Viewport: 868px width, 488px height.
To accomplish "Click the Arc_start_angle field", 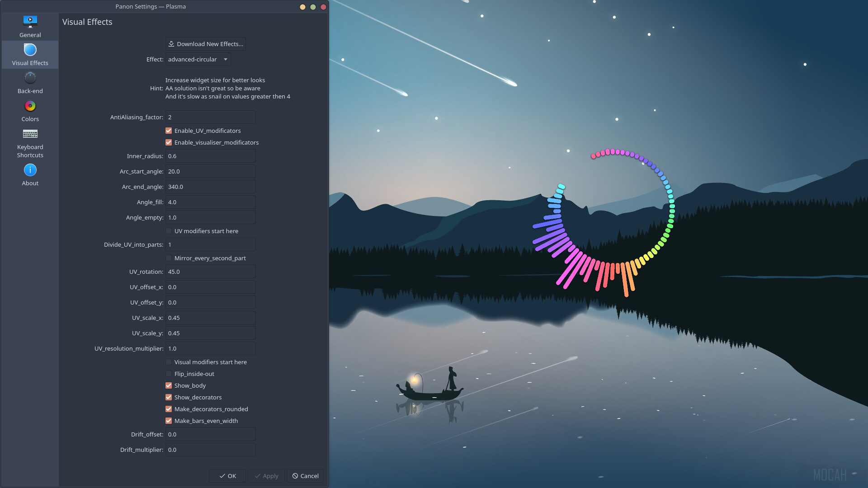I will [210, 171].
